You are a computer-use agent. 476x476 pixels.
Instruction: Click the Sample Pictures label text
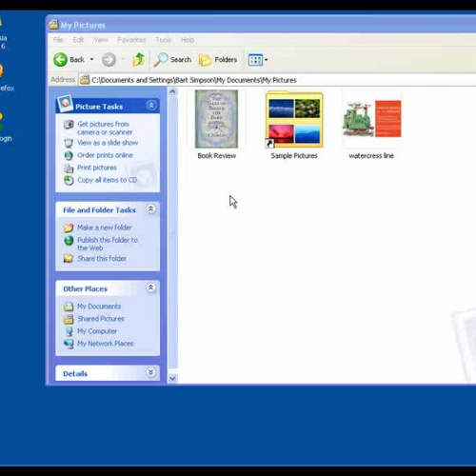pos(294,156)
